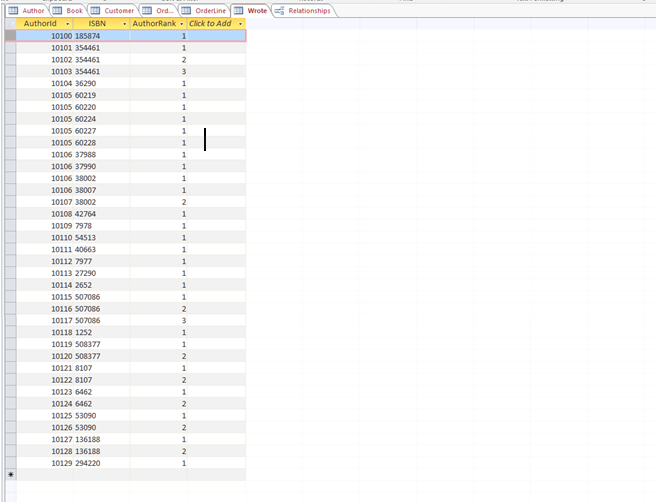656x502 pixels.
Task: Select the ISBN column header
Action: (x=102, y=24)
